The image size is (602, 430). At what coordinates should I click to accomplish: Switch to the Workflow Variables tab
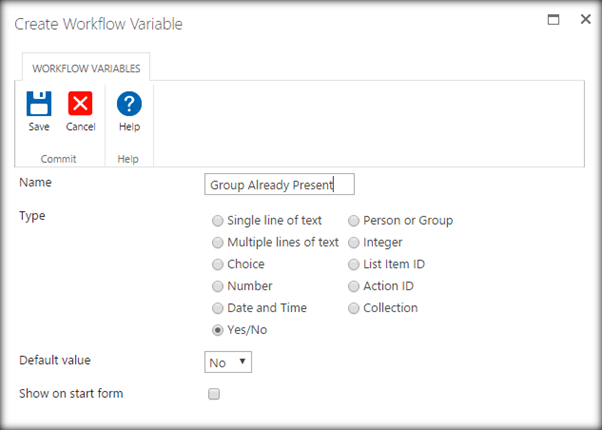pyautogui.click(x=86, y=69)
